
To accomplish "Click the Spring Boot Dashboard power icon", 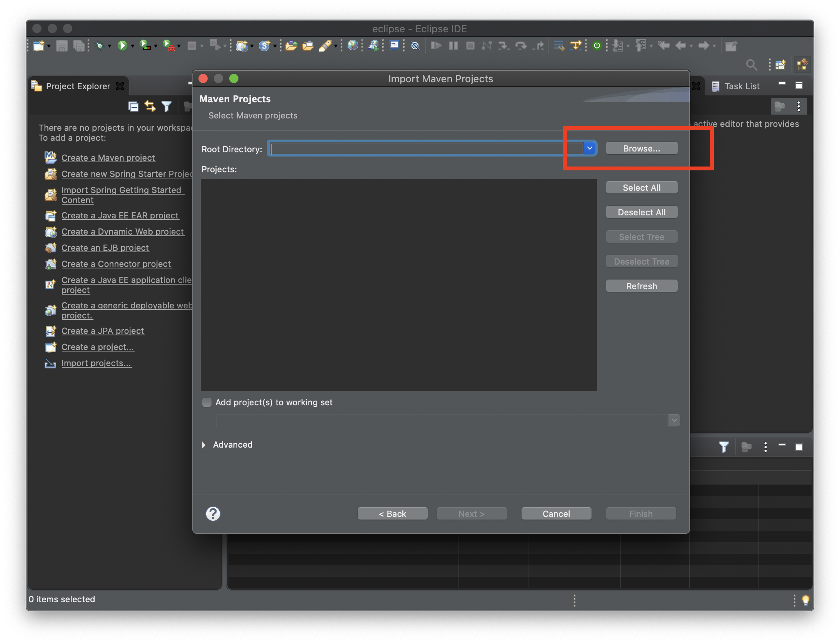I will 597,46.
